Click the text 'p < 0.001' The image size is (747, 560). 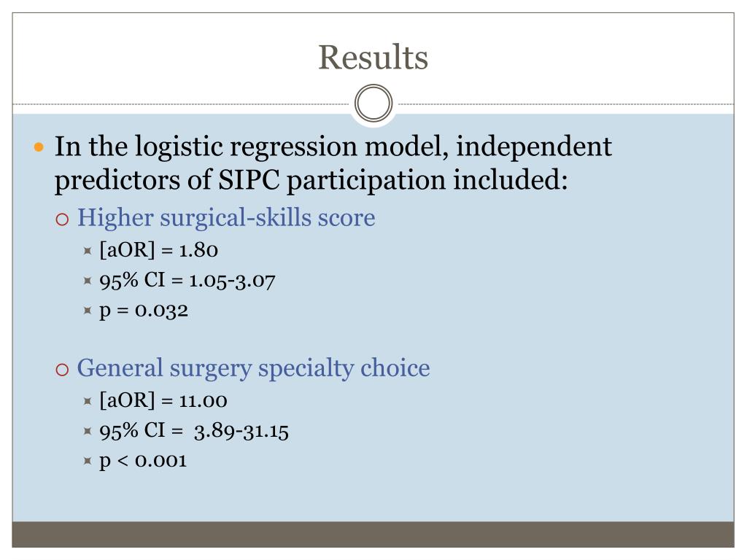[x=143, y=461]
